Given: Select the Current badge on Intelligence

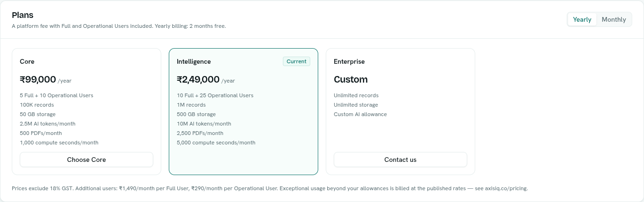Looking at the screenshot, I should 297,61.
